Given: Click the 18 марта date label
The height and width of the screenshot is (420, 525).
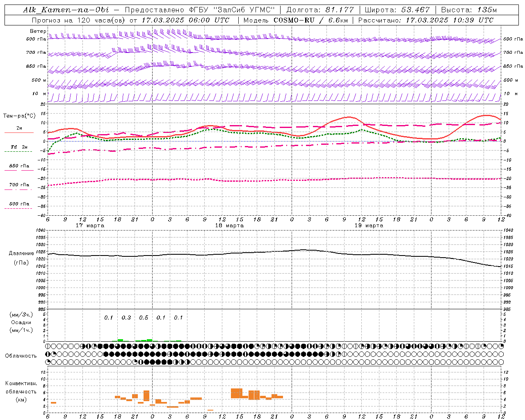Looking at the screenshot, I should [229, 226].
